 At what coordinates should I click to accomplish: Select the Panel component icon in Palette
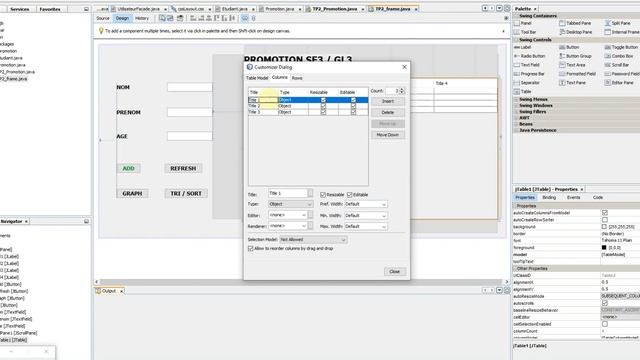(x=517, y=23)
